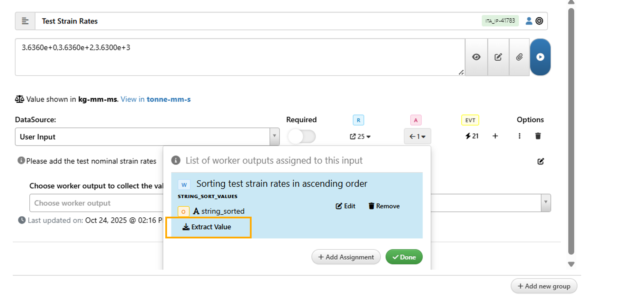The width and height of the screenshot is (644, 302).
Task: Open the three-dot options menu
Action: click(519, 136)
